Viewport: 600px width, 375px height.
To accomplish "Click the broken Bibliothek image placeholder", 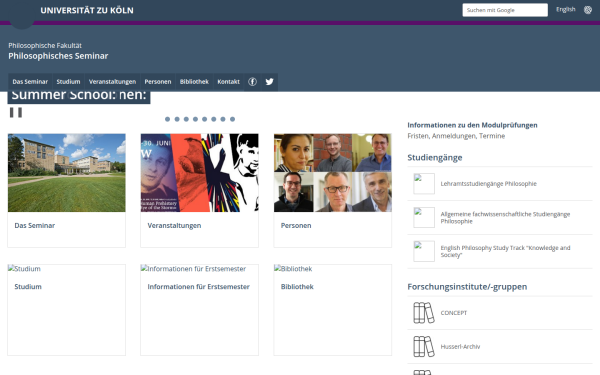I will [x=293, y=269].
